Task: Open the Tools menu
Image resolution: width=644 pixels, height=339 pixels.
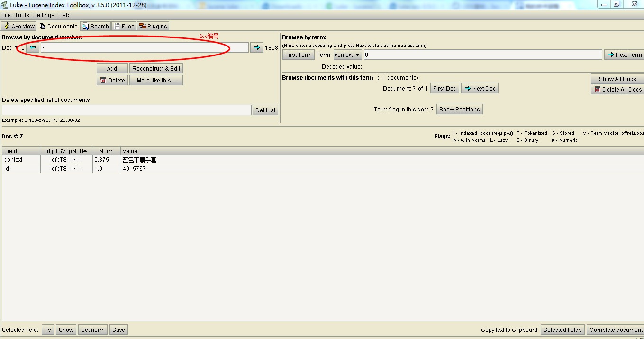Action: 22,15
